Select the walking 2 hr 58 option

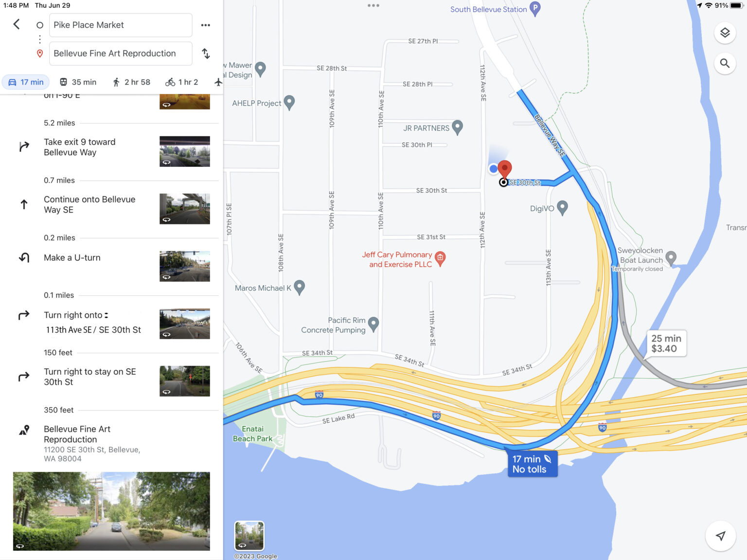click(x=131, y=82)
